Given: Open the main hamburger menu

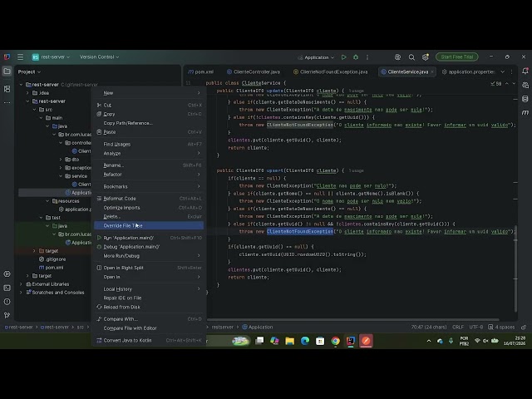Looking at the screenshot, I should pyautogui.click(x=20, y=57).
